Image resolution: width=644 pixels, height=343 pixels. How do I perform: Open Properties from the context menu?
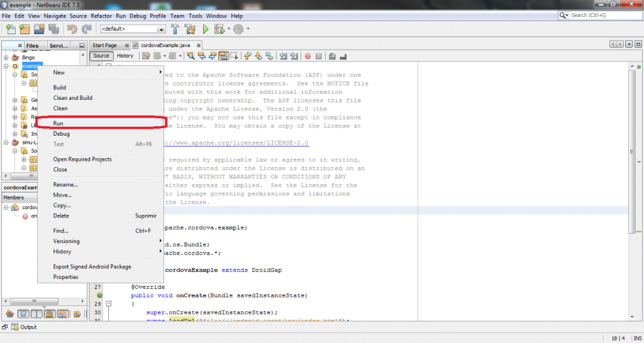pyautogui.click(x=101, y=277)
